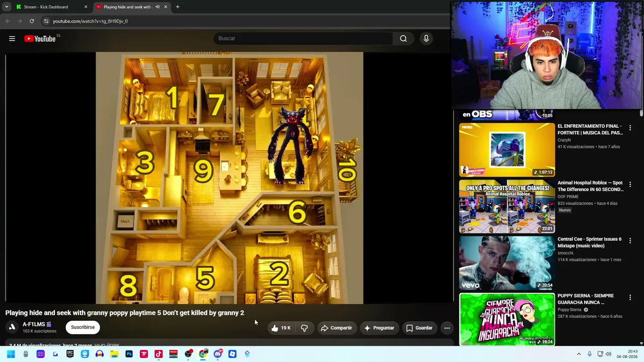Go to the YouTube home logo
The image size is (644, 362).
tap(40, 39)
